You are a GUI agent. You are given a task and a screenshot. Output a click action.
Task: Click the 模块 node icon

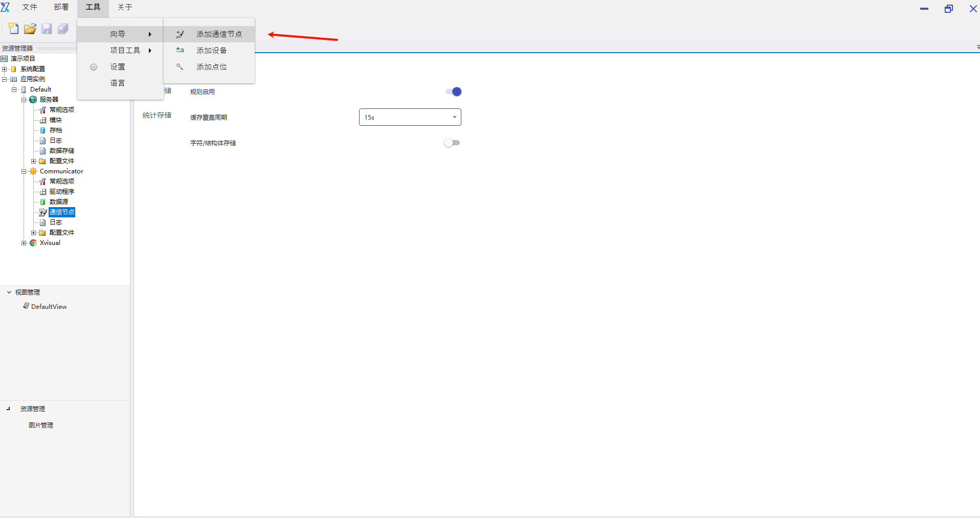pyautogui.click(x=43, y=120)
